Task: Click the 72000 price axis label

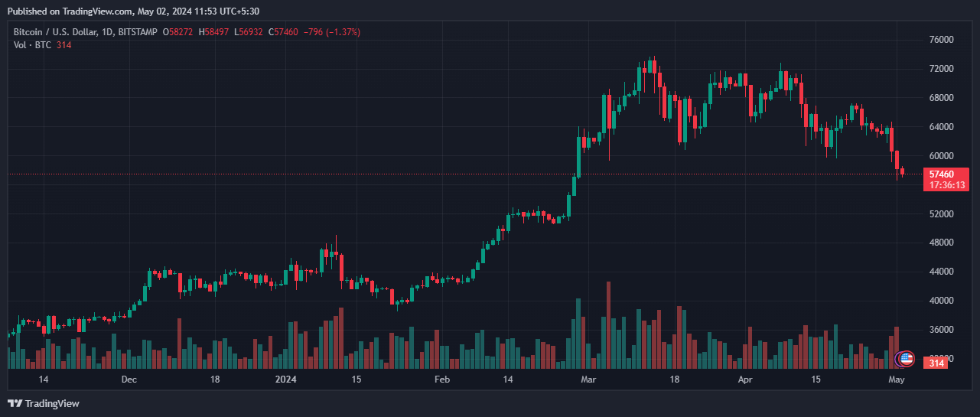Action: [940, 69]
